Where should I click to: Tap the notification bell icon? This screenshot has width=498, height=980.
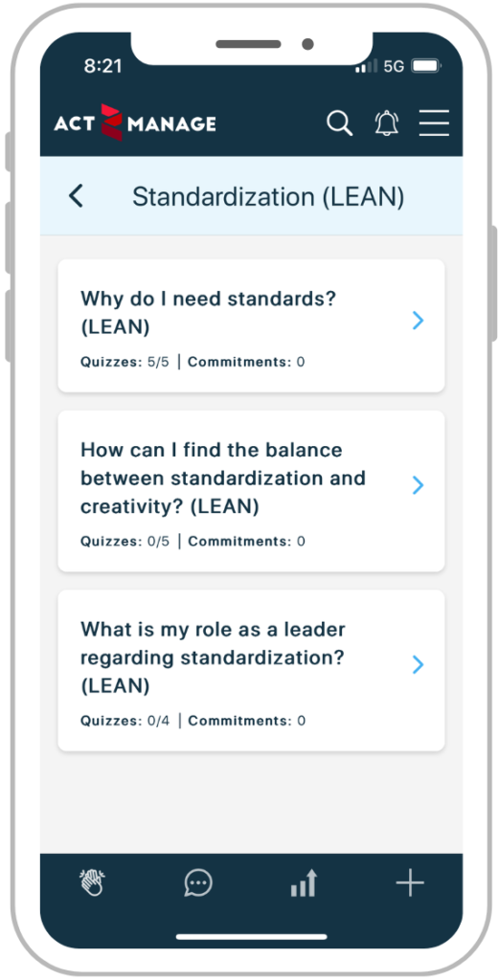387,122
